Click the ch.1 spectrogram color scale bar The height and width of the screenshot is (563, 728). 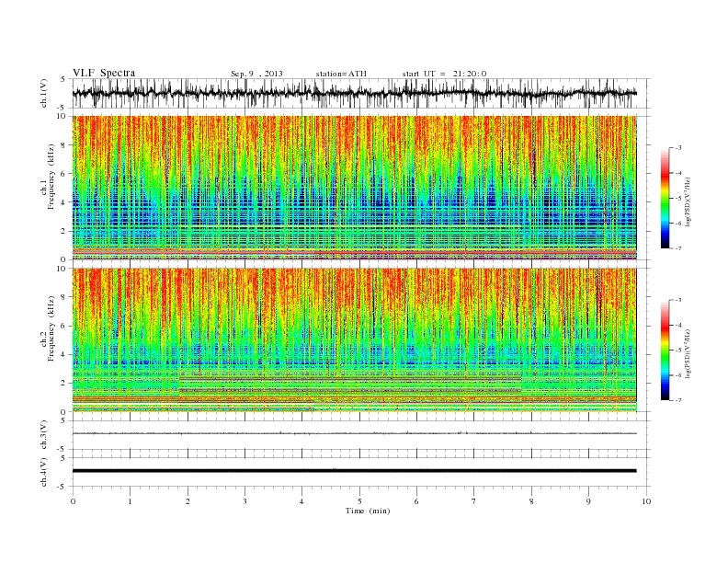tap(665, 199)
